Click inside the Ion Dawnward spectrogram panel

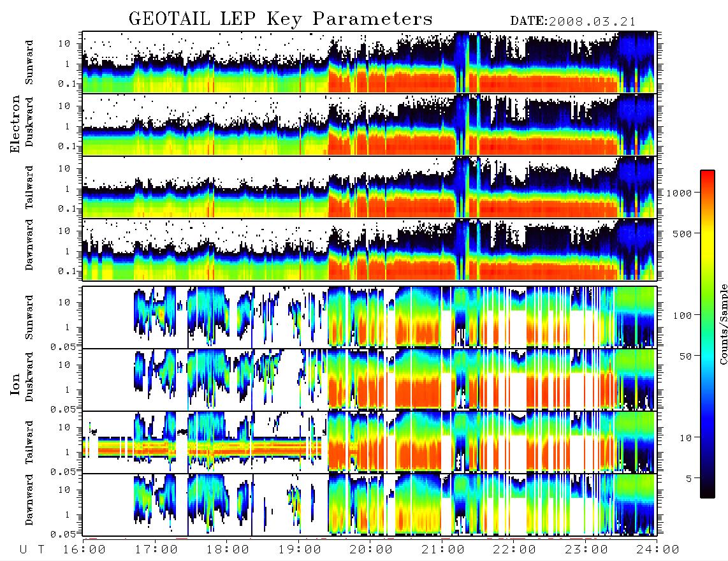(x=370, y=504)
